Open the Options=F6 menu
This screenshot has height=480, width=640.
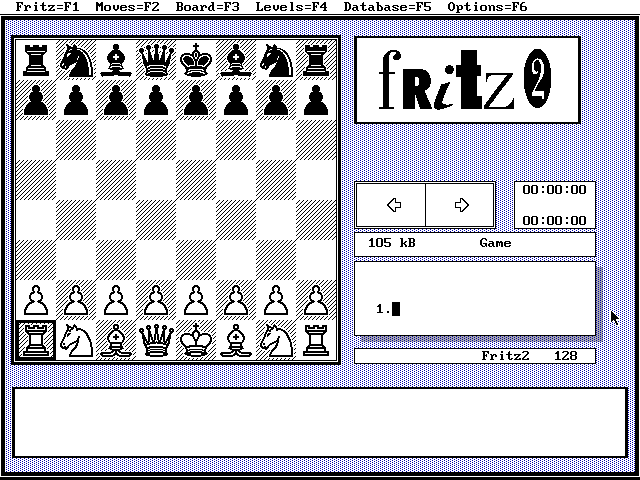(487, 7)
